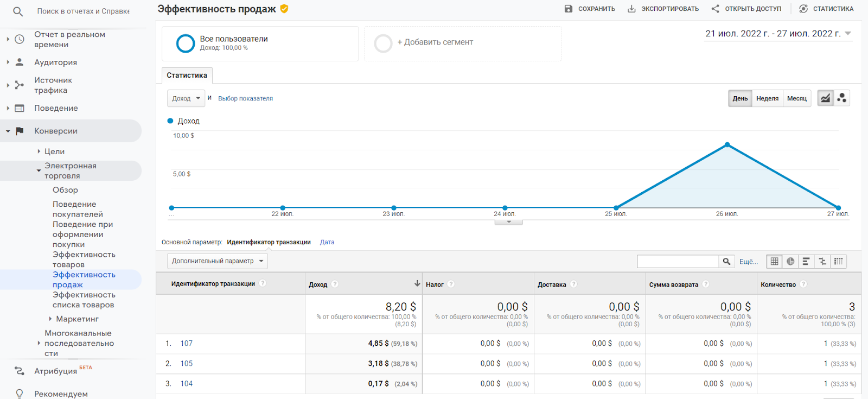Click the table search input field
This screenshot has height=399, width=868.
pos(678,262)
